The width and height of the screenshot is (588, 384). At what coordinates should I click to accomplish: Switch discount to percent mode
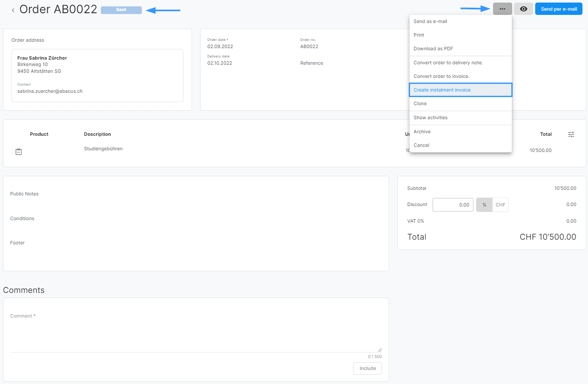(x=484, y=205)
